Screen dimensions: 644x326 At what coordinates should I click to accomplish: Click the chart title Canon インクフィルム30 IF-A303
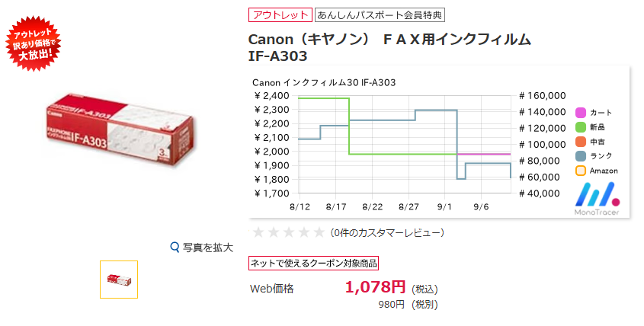point(324,82)
